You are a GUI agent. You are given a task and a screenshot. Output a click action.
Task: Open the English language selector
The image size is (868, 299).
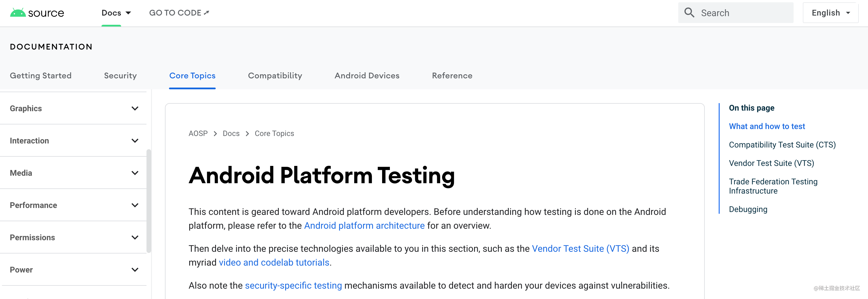pos(831,13)
